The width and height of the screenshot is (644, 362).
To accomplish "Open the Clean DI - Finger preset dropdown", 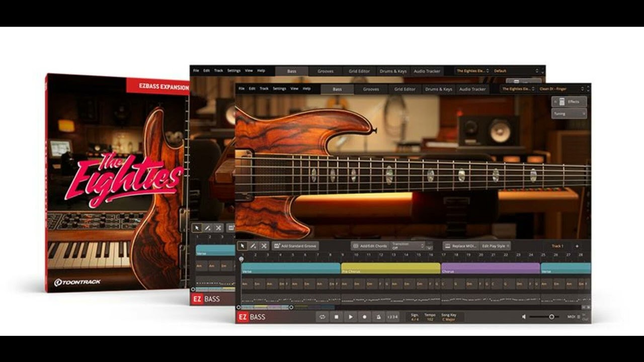I will click(560, 89).
